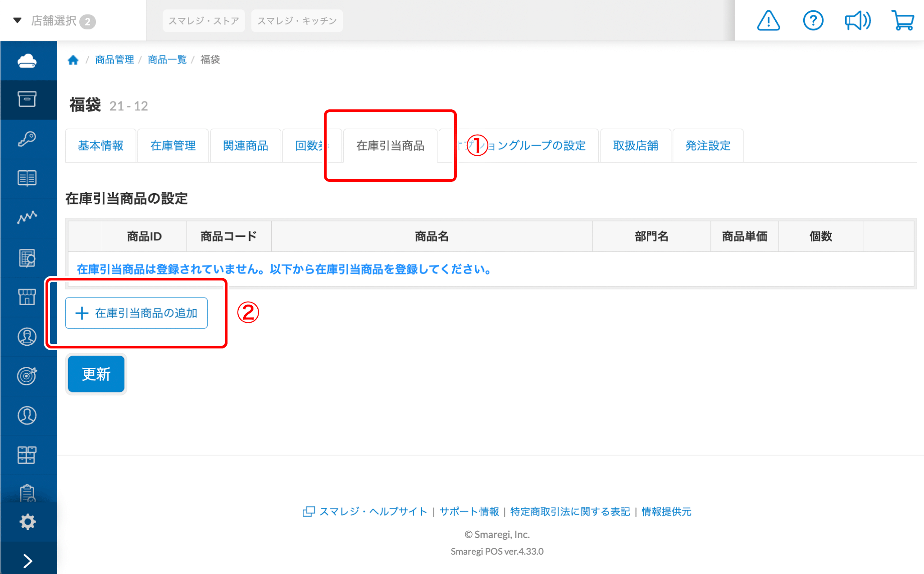Viewport: 924px width, 574px height.
Task: Open the settings gear icon
Action: pyautogui.click(x=28, y=522)
